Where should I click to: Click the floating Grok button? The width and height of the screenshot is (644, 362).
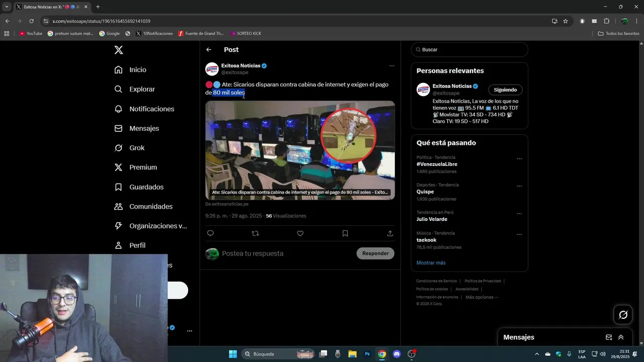623,315
